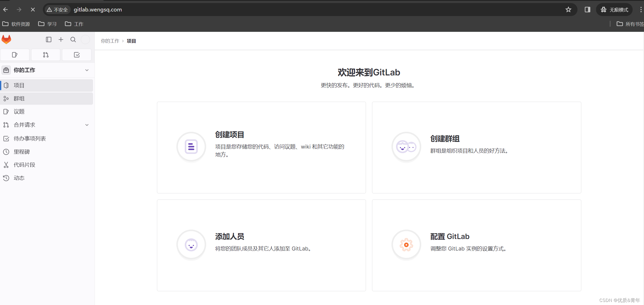Open the 配置 GitLab card title
The width and height of the screenshot is (644, 305).
point(450,236)
